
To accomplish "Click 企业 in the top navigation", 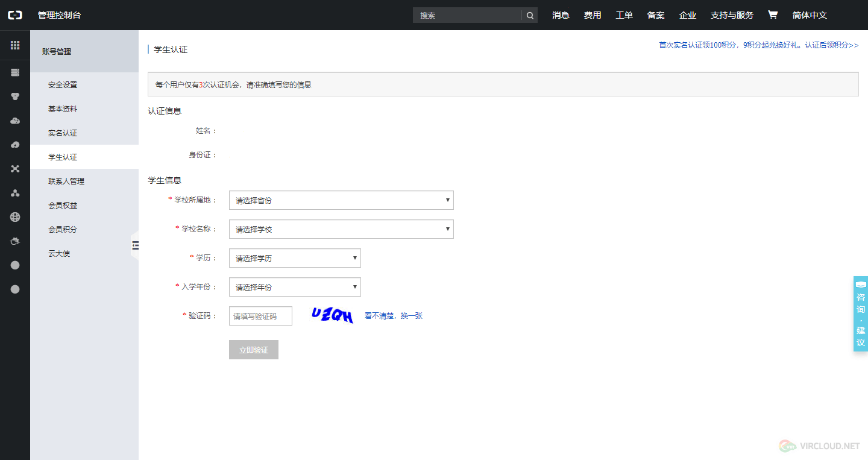I will [688, 15].
